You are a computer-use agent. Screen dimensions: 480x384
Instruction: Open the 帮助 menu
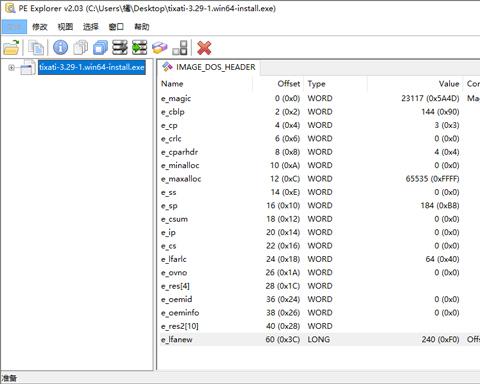pos(142,27)
